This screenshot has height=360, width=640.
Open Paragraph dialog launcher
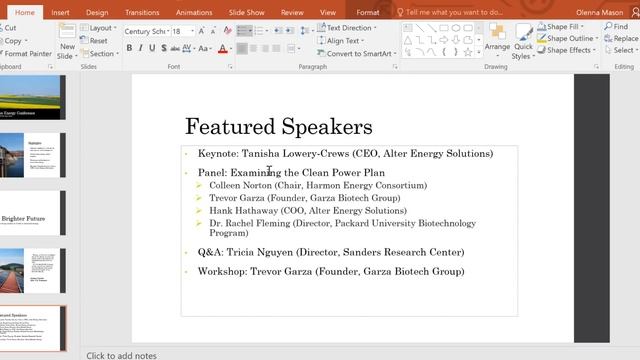[395, 67]
